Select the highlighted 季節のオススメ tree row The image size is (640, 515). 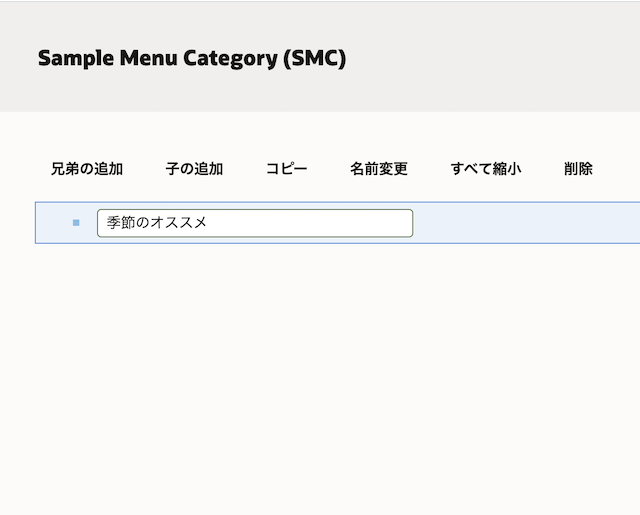520,223
